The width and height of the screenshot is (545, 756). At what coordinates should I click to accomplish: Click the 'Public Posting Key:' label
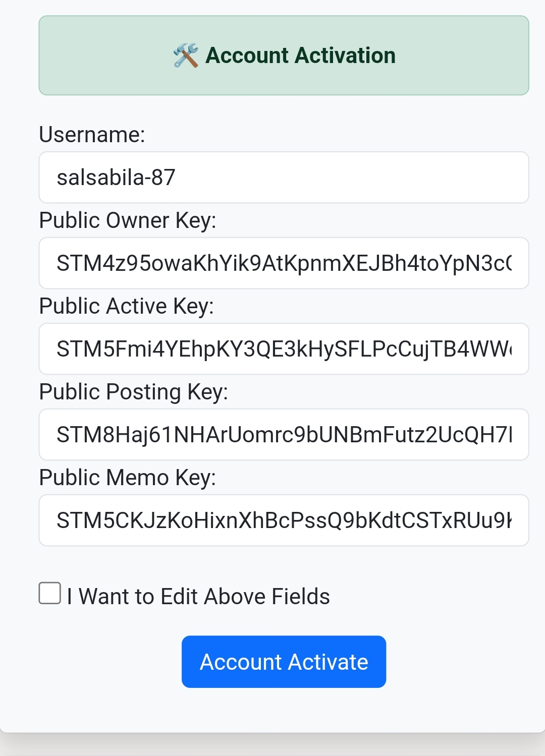pos(133,392)
